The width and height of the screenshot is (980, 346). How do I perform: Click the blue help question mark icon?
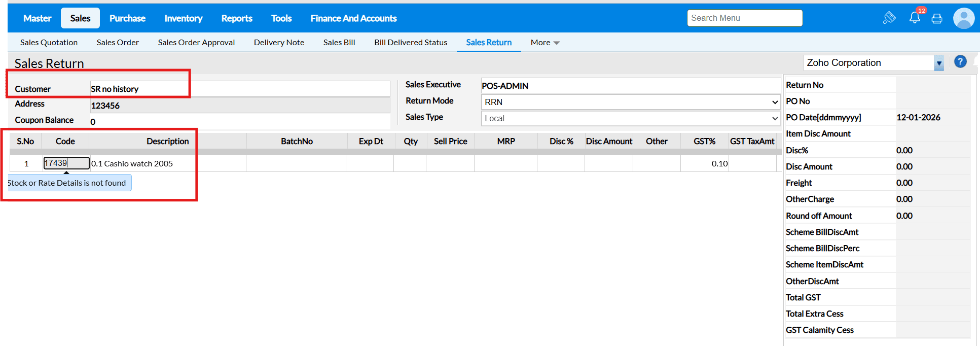pos(960,62)
